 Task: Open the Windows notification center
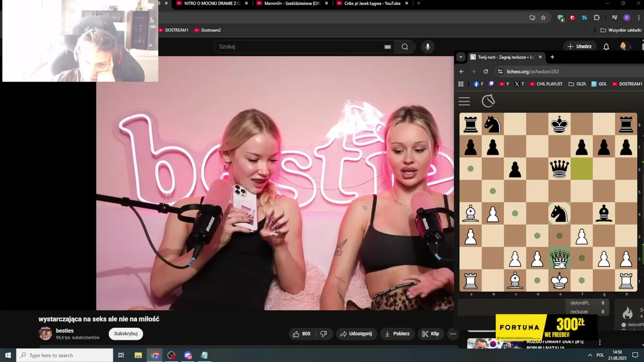635,355
